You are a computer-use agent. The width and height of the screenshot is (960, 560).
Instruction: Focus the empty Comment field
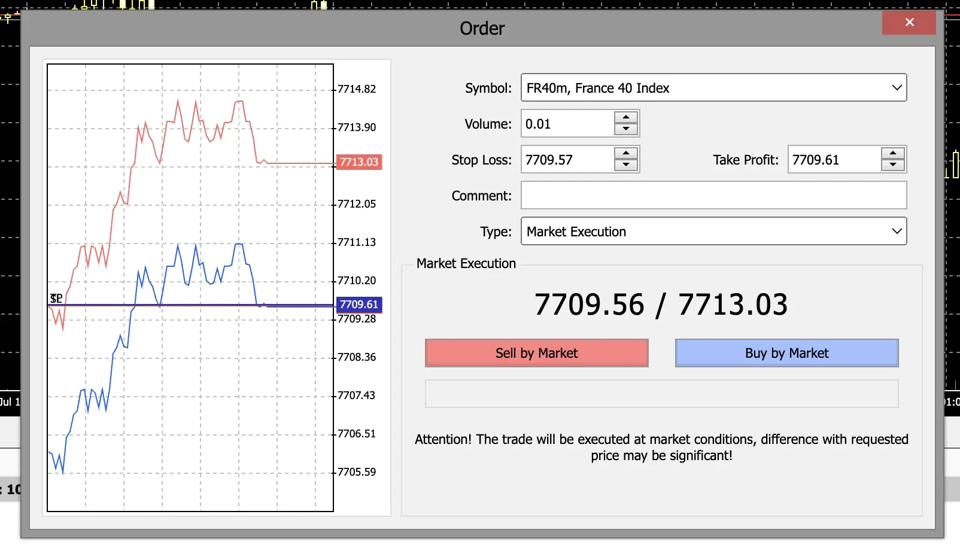pyautogui.click(x=713, y=196)
